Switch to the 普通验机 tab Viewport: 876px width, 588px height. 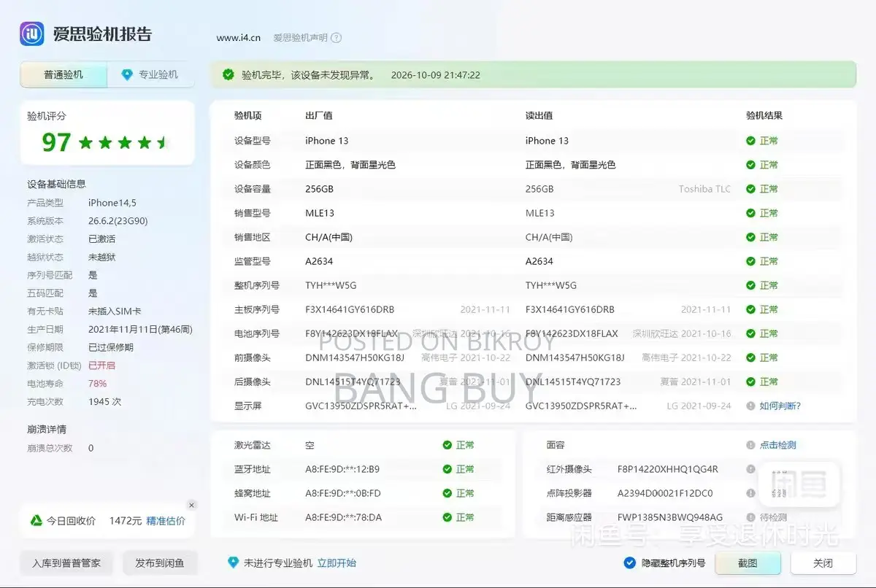[x=64, y=74]
